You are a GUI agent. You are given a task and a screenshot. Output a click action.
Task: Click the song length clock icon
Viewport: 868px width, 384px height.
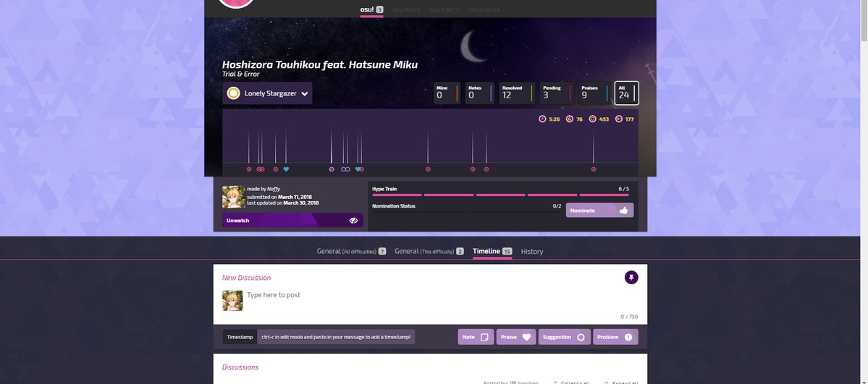click(543, 119)
